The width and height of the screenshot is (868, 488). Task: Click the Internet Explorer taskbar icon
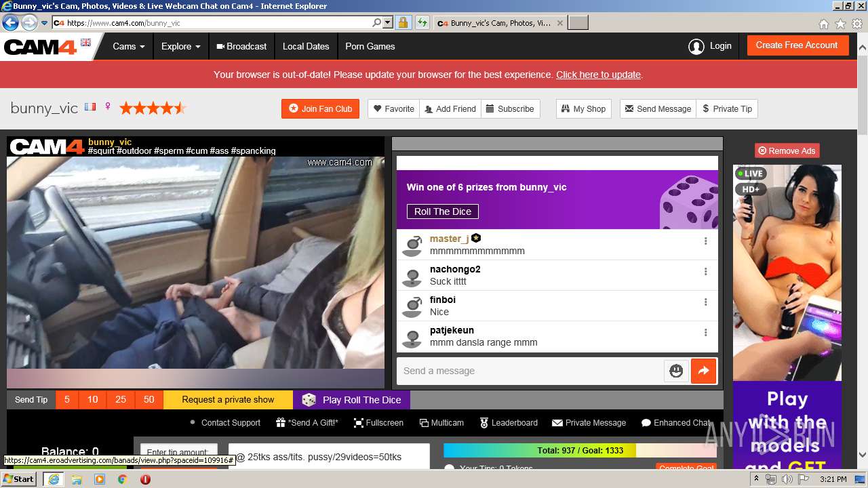pyautogui.click(x=53, y=479)
